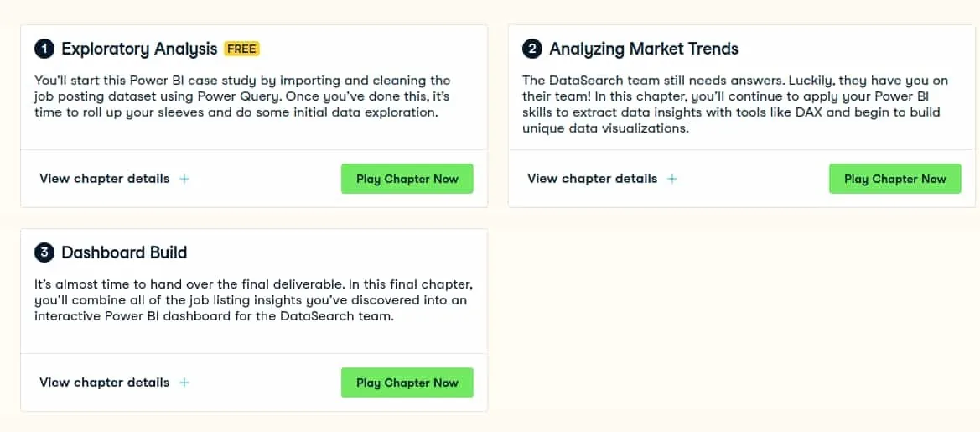Select the Exploratory Analysis chapter title
Viewport: 980px width, 432px height.
pos(139,49)
